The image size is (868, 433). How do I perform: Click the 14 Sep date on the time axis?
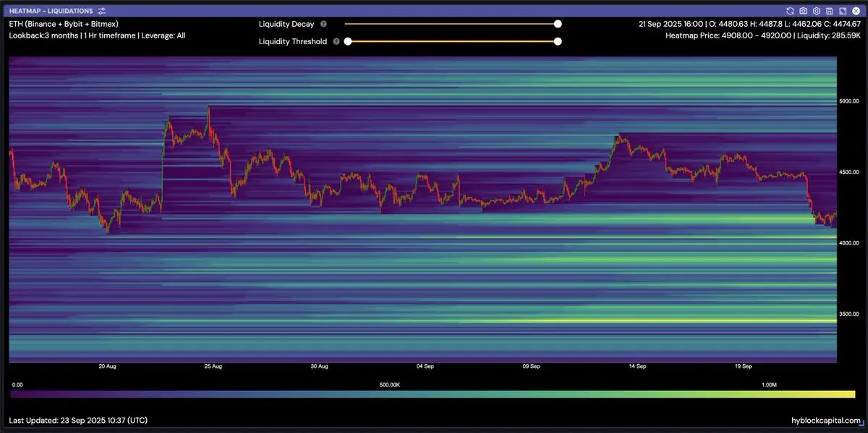coord(637,366)
